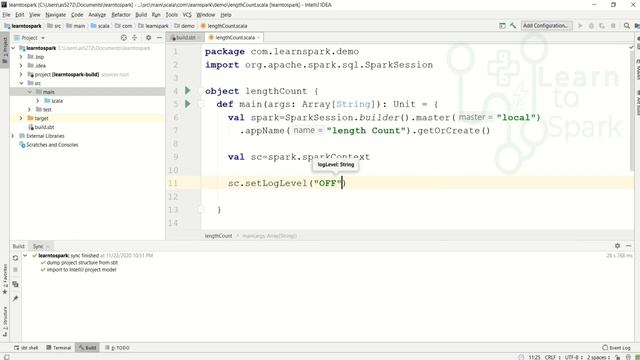640x360 pixels.
Task: Run the main method from the gutter arrow
Action: tap(188, 104)
